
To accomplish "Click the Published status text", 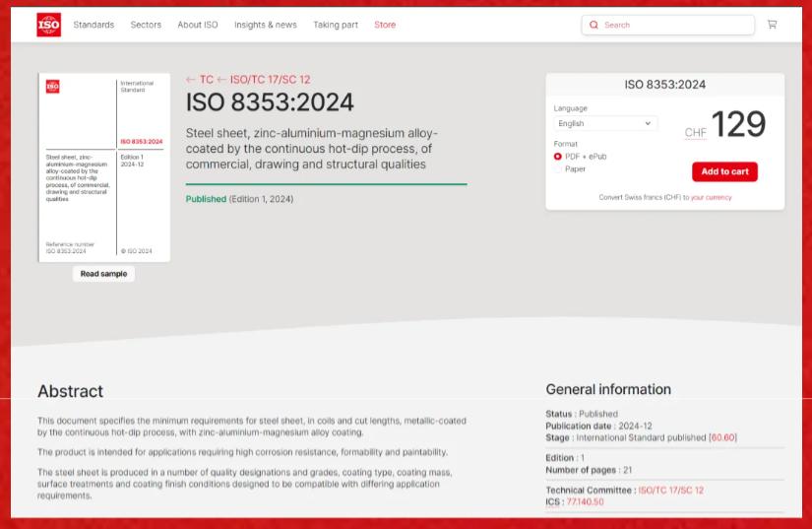I will click(206, 199).
